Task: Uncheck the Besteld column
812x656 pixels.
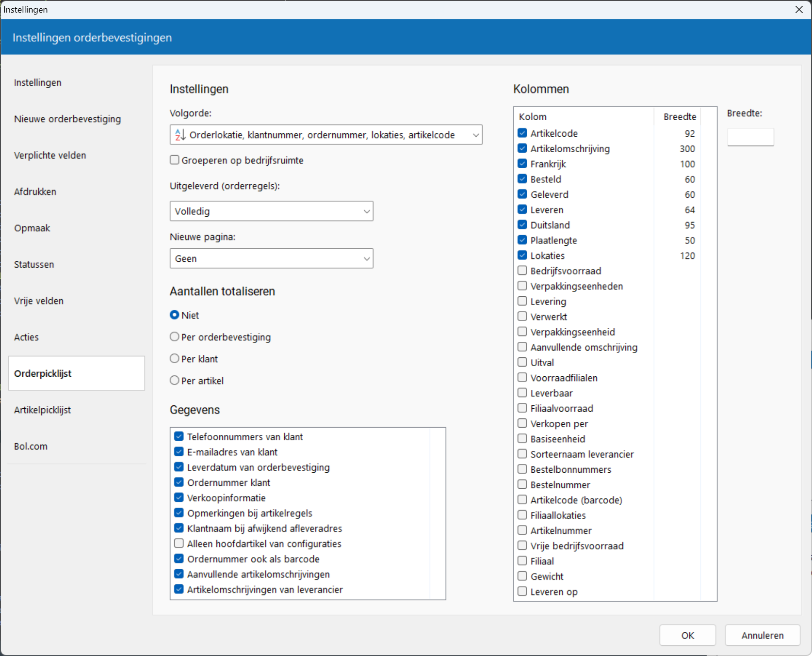Action: (x=522, y=179)
